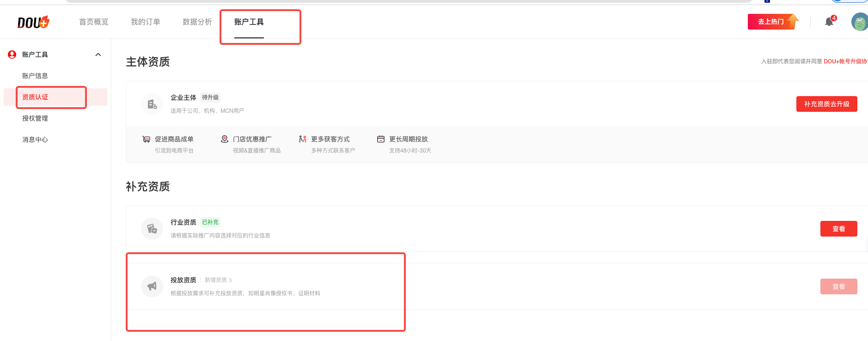The width and height of the screenshot is (868, 341).
Task: Click the 去上热门 button
Action: click(773, 22)
